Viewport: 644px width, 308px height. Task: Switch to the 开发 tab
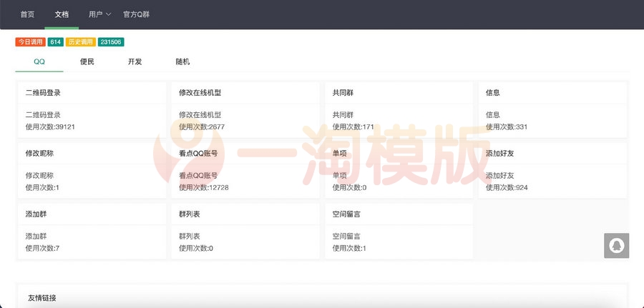135,61
